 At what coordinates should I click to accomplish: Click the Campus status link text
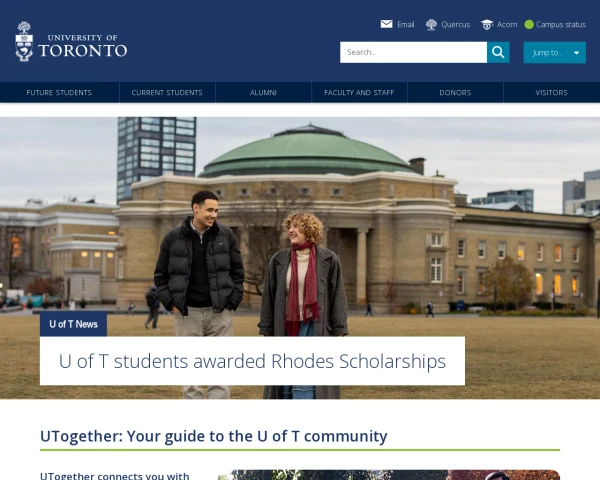pyautogui.click(x=561, y=24)
